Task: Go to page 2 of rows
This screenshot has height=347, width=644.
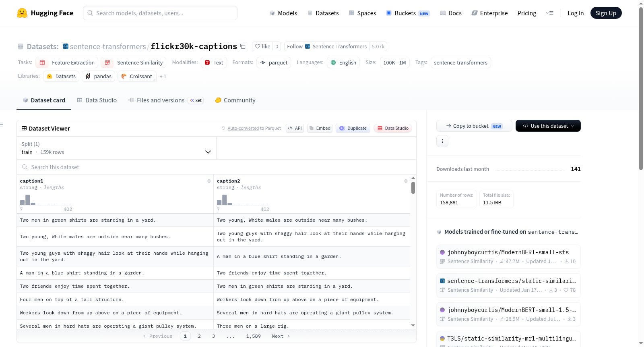Action: coord(199,336)
